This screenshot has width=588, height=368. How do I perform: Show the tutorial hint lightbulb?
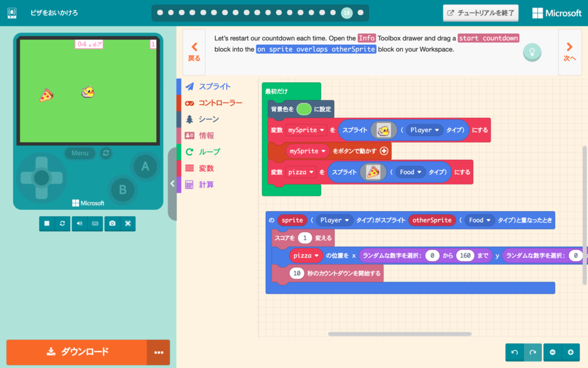pyautogui.click(x=531, y=52)
